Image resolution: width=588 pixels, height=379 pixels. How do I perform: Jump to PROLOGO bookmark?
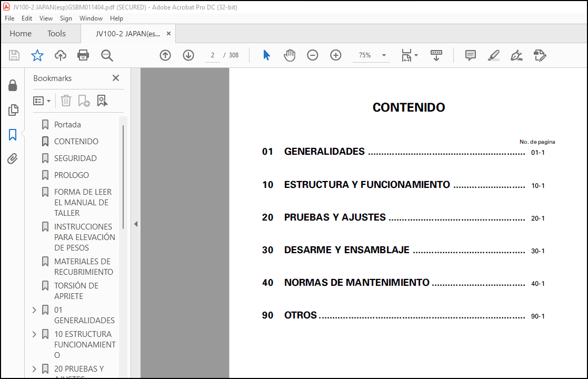click(71, 175)
